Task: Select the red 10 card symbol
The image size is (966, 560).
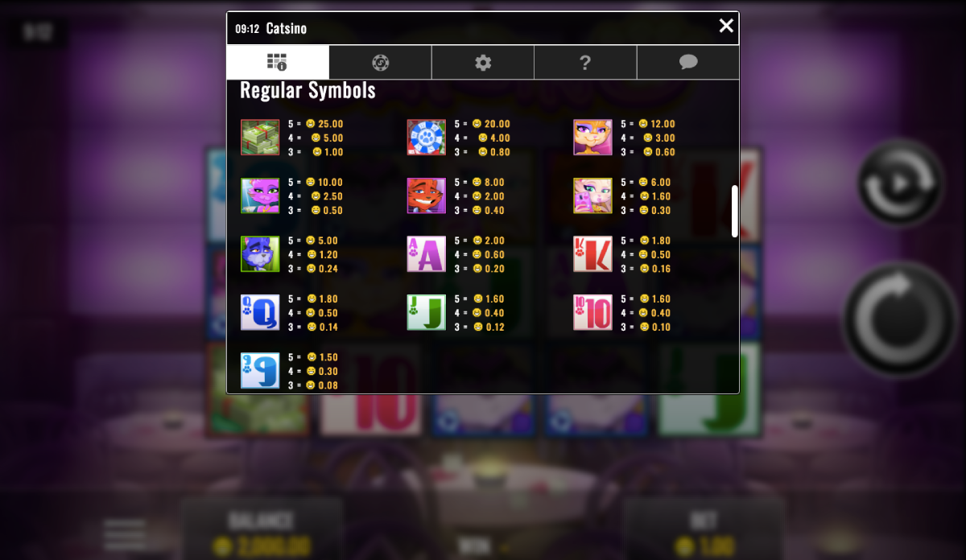Action: pyautogui.click(x=592, y=312)
